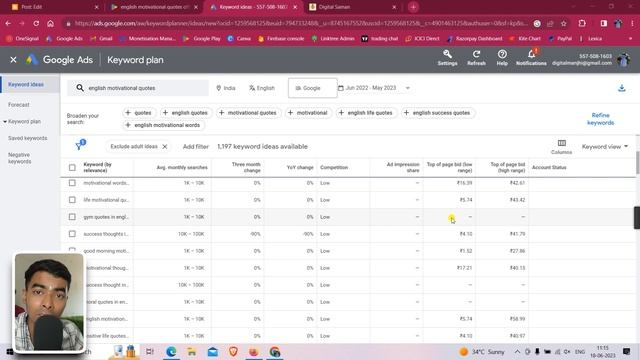Check the life motivational qu... row
This screenshot has height=360, width=640.
(x=72, y=200)
